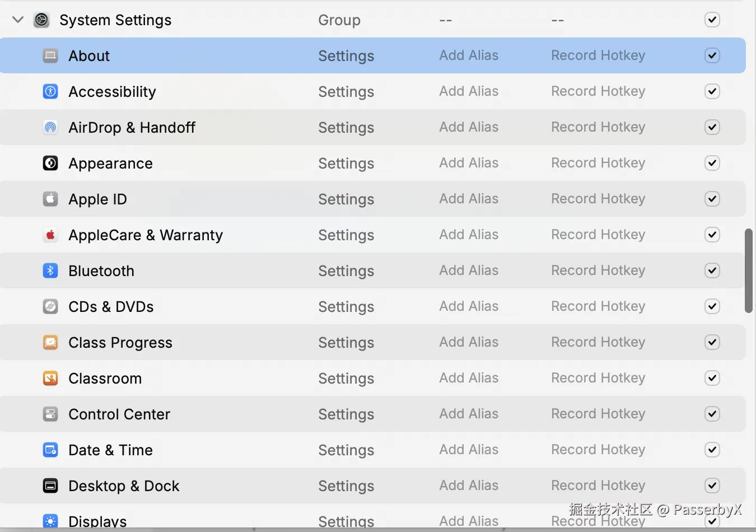This screenshot has width=756, height=532.
Task: Select the "Control Center" row name
Action: click(x=119, y=414)
